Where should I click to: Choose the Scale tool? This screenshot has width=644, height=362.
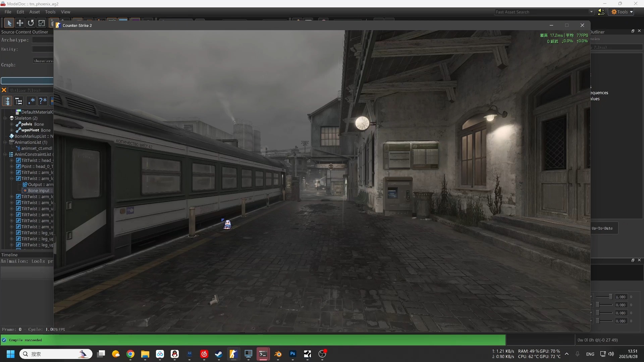pyautogui.click(x=42, y=23)
